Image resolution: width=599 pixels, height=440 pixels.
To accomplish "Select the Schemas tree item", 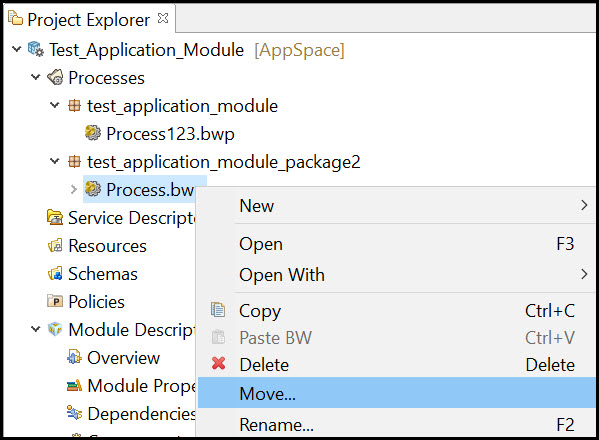I will 103,274.
